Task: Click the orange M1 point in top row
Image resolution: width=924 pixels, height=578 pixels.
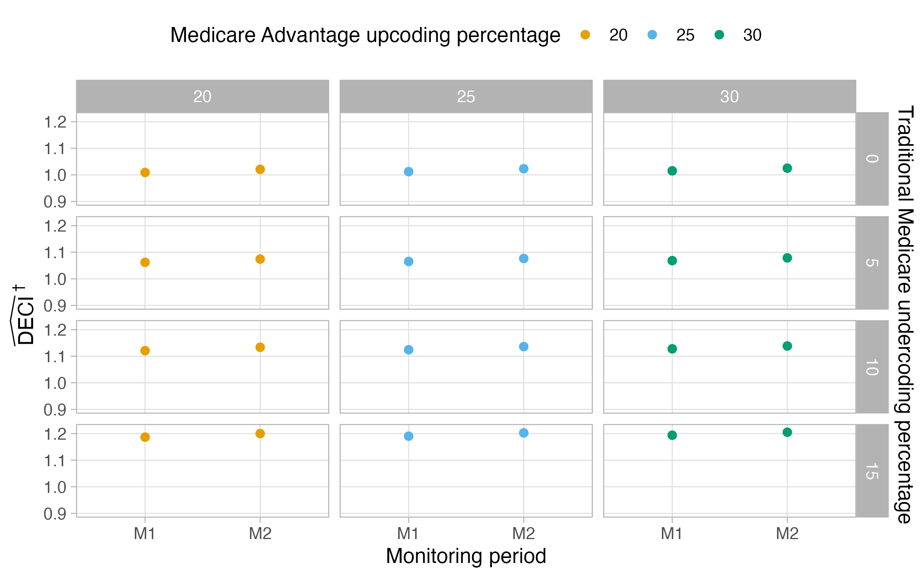Action: pos(145,172)
